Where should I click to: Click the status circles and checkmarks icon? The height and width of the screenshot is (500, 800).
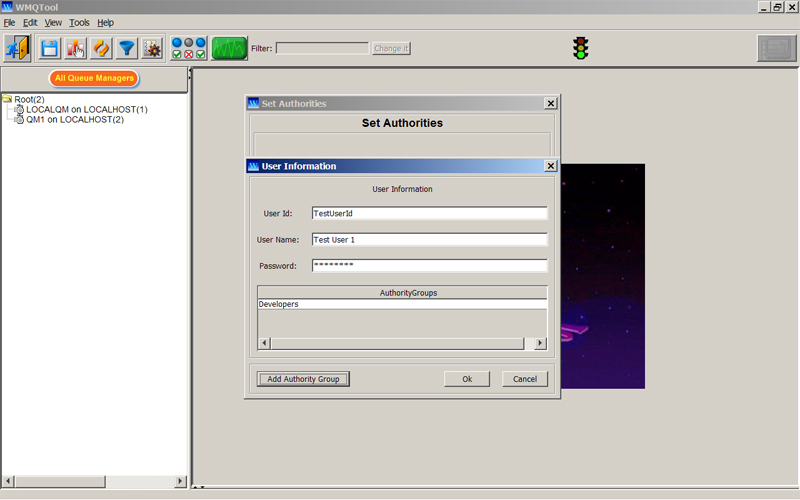tap(188, 48)
